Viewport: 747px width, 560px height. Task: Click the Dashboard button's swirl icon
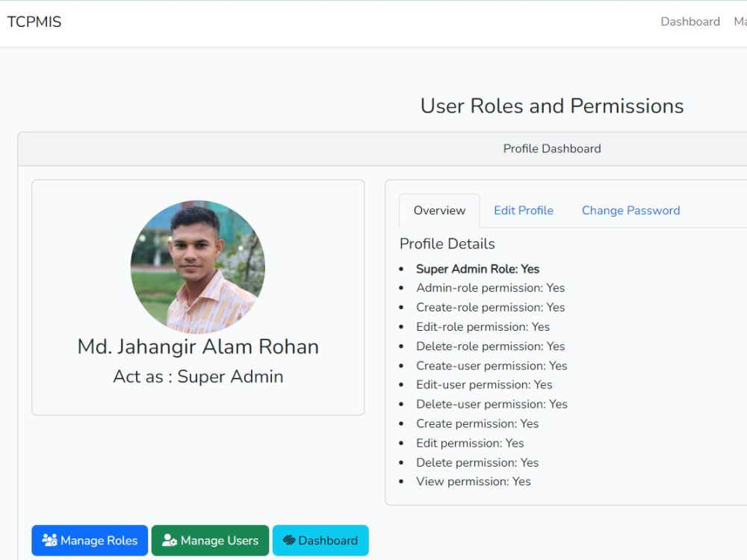click(x=288, y=540)
